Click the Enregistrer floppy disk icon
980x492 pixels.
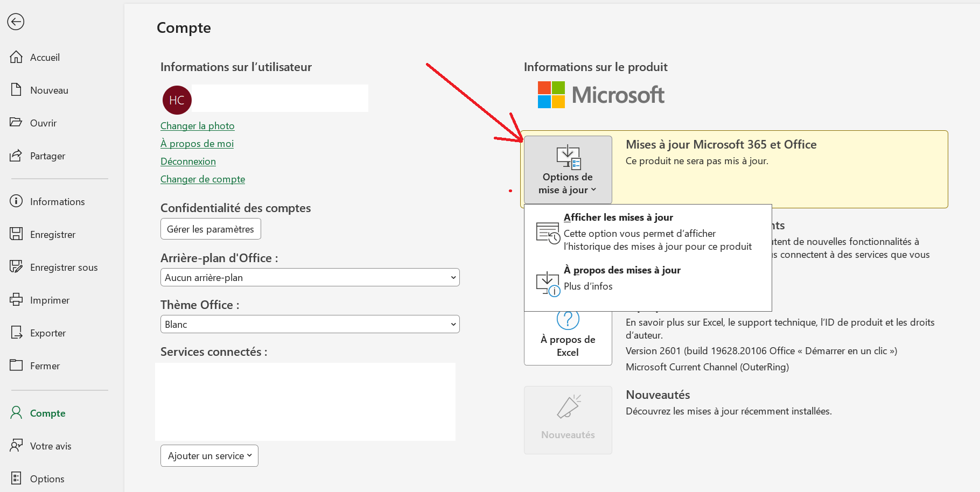(x=16, y=234)
